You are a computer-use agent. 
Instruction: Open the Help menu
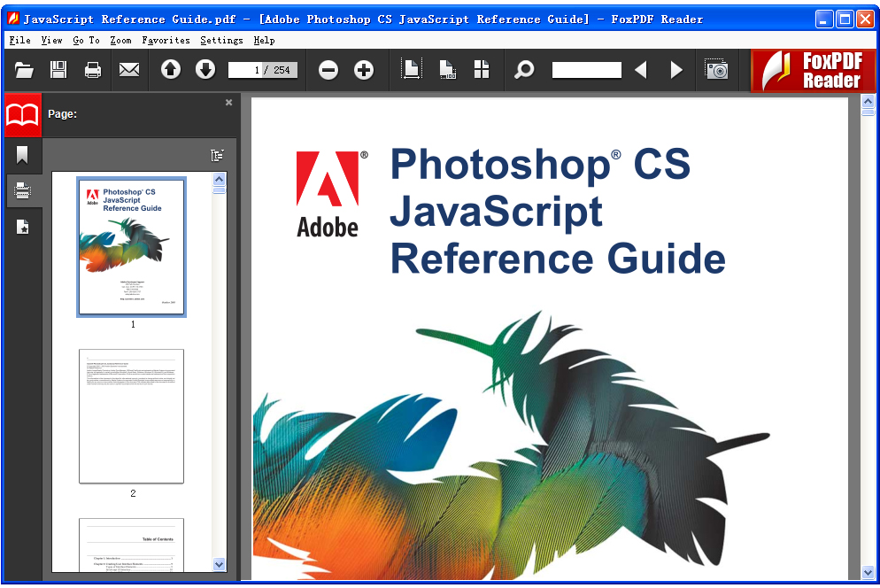[x=264, y=41]
